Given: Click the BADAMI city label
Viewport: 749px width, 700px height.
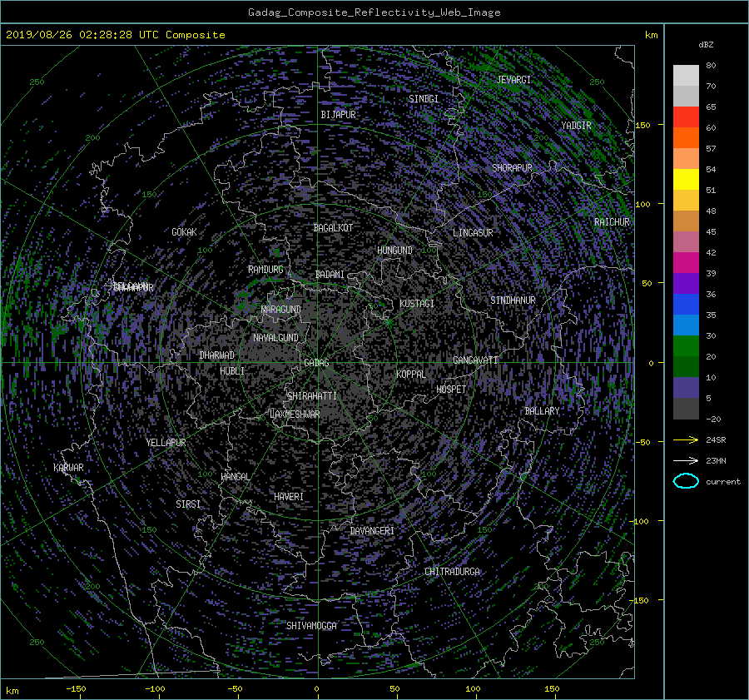Looking at the screenshot, I should pyautogui.click(x=330, y=275).
